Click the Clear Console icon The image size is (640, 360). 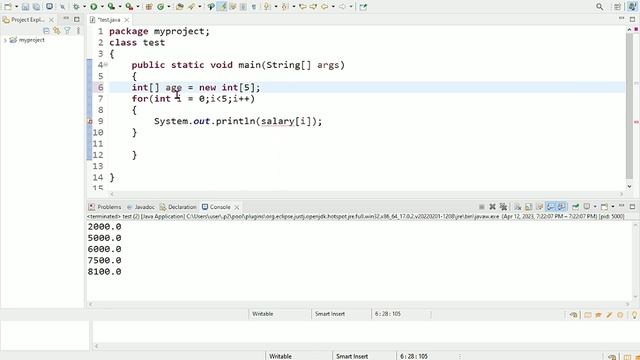pos(518,207)
